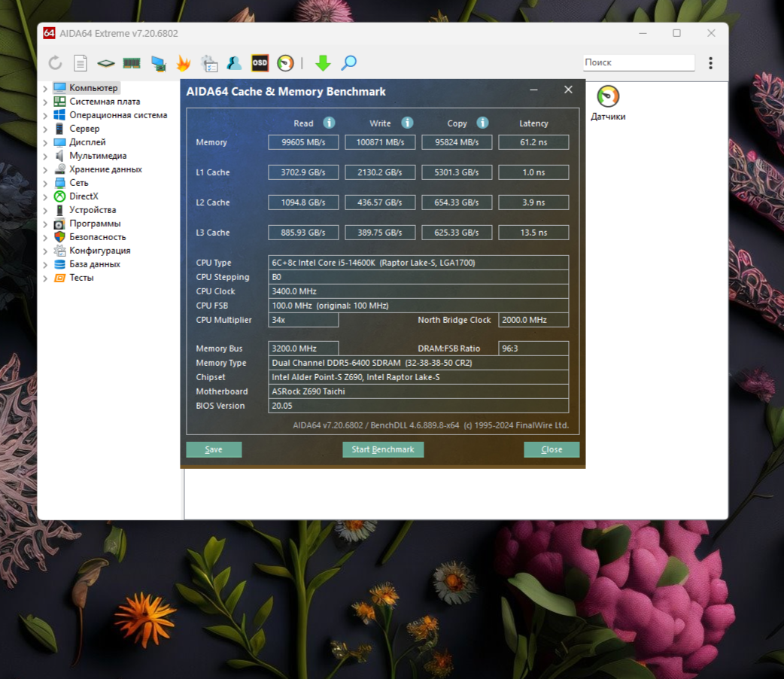Click the sensor gauge toolbar icon
The width and height of the screenshot is (784, 679).
(x=285, y=63)
